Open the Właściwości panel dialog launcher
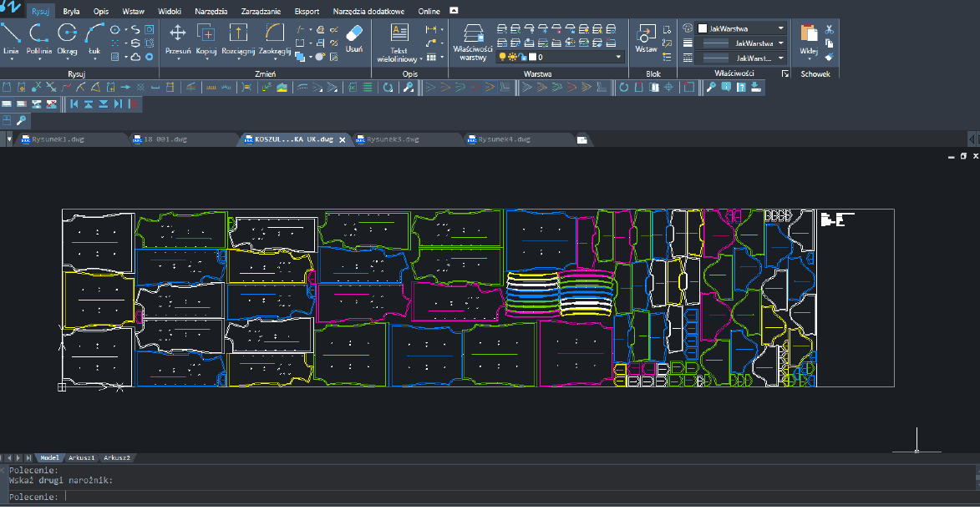Viewport: 980px width, 510px height. [785, 73]
